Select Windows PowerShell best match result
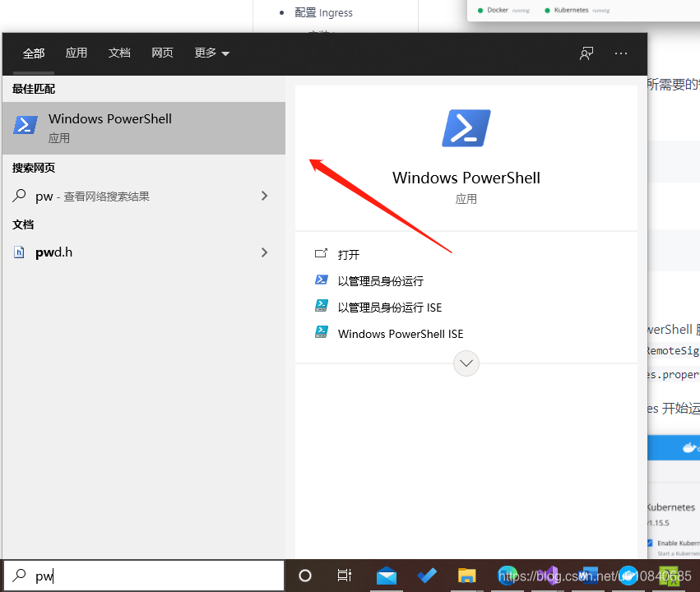The image size is (700, 592). click(144, 128)
